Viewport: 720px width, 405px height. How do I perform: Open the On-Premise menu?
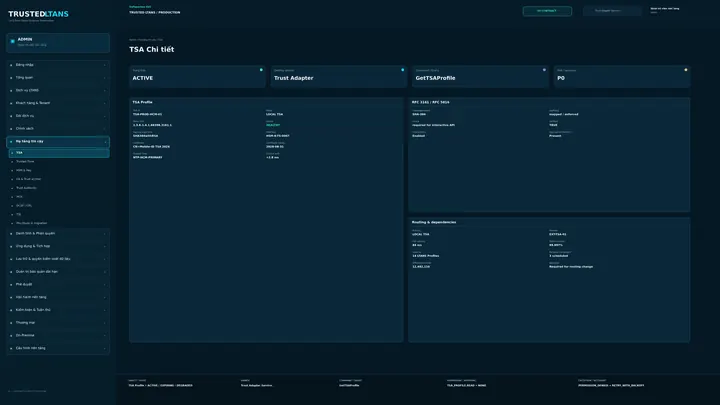tap(58, 336)
